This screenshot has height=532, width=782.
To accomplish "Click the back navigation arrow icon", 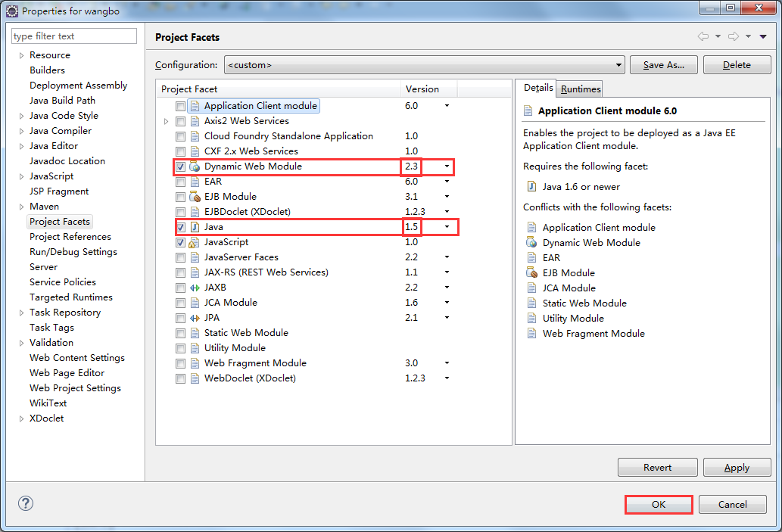I will (703, 36).
